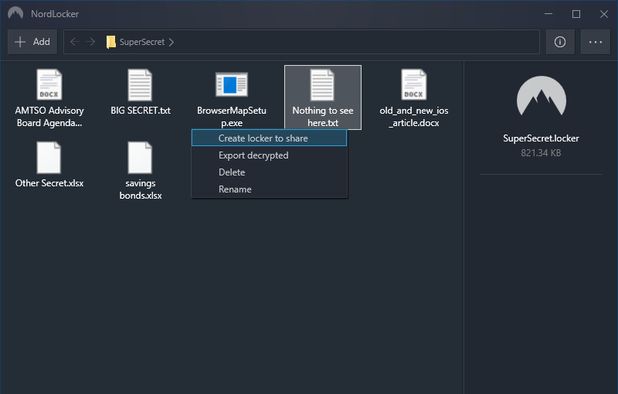Screen dimensions: 618x394
Task: Click the NordLocker logo in title bar
Action: (15, 13)
